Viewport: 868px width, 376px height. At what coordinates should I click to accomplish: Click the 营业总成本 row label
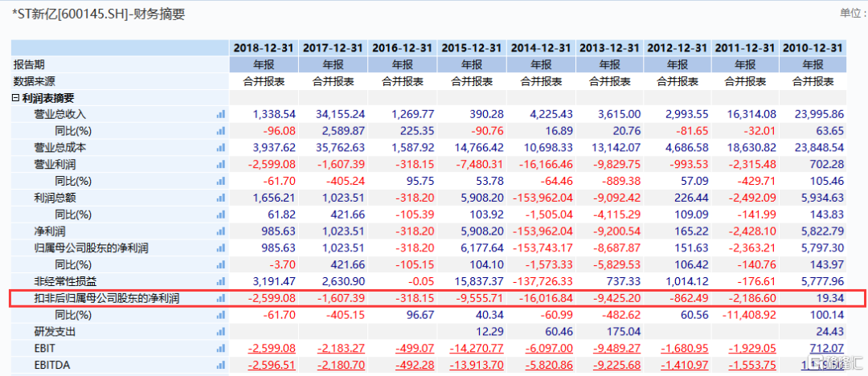[59, 148]
